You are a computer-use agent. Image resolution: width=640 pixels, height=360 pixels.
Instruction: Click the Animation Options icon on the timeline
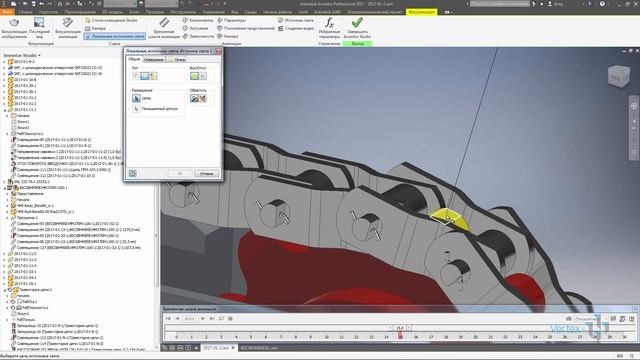pyautogui.click(x=622, y=319)
